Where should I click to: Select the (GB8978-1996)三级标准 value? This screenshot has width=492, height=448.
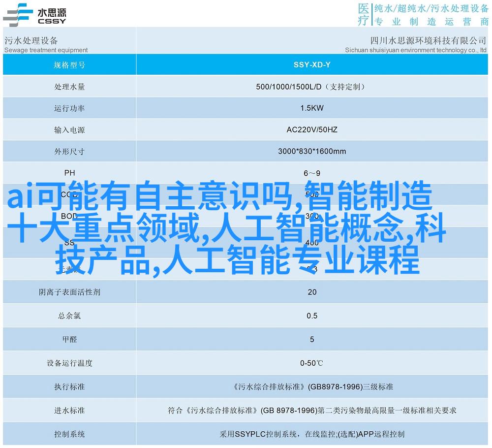point(350,387)
